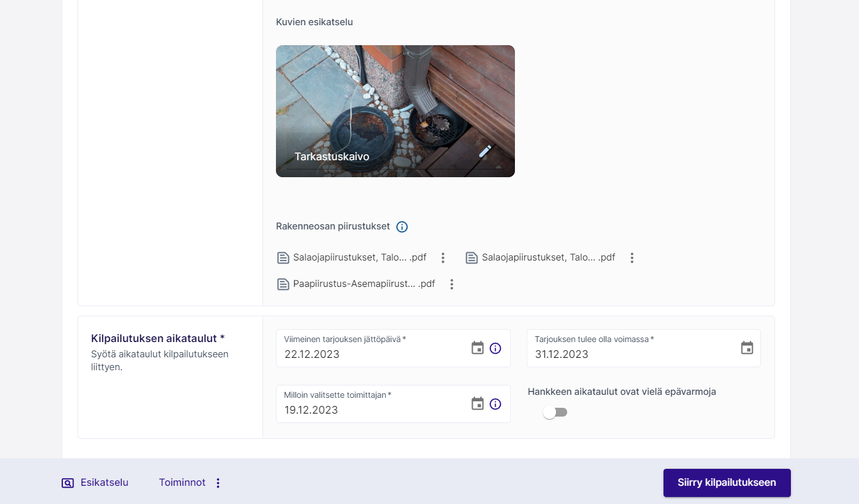This screenshot has width=859, height=504.
Task: Open the Toiminnot actions menu
Action: click(190, 483)
